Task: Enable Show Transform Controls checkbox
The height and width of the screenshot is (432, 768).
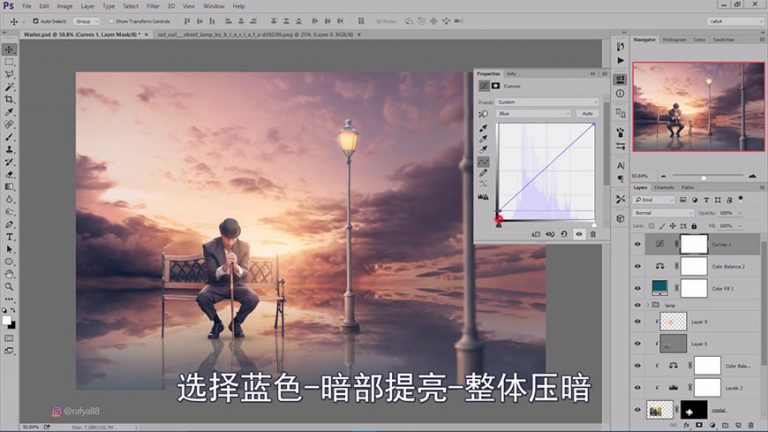Action: 111,21
